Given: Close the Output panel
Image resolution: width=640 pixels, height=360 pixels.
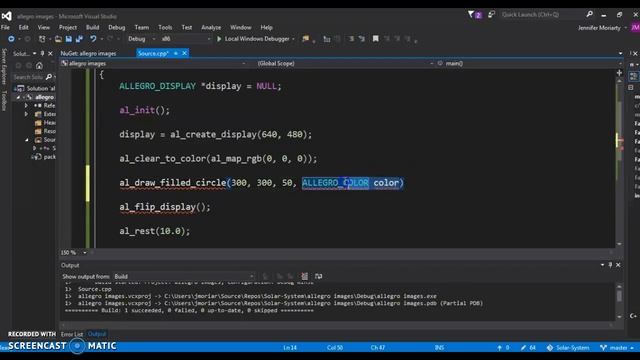Looking at the screenshot, I should (x=618, y=265).
